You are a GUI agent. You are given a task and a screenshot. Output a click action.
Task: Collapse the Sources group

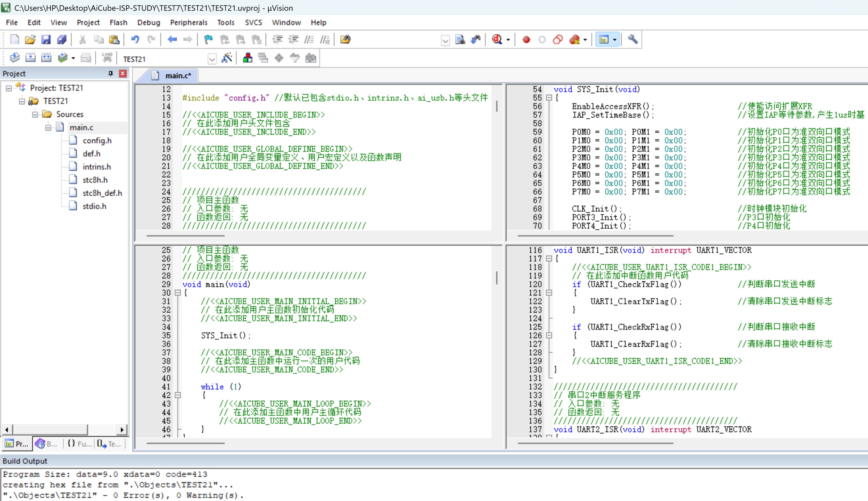click(35, 114)
